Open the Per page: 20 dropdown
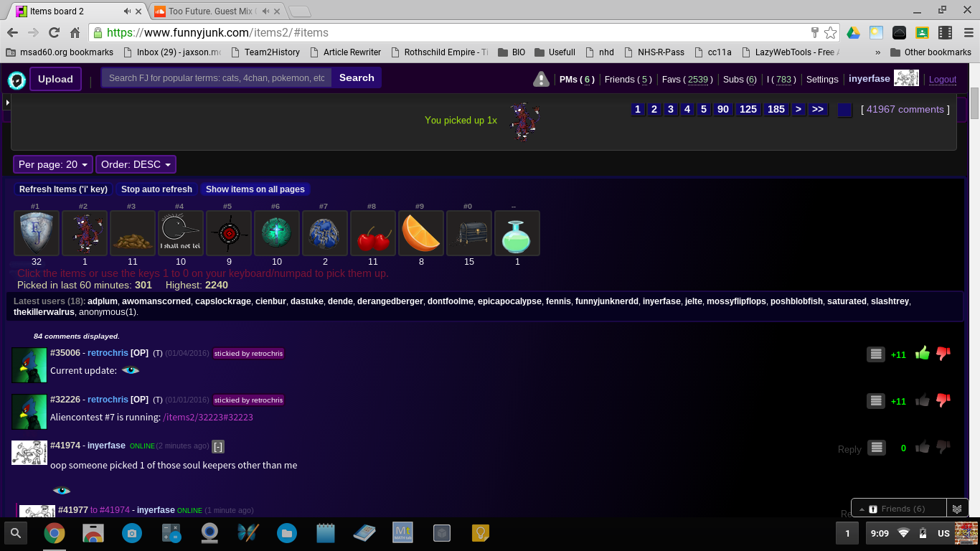980x551 pixels. pos(53,164)
